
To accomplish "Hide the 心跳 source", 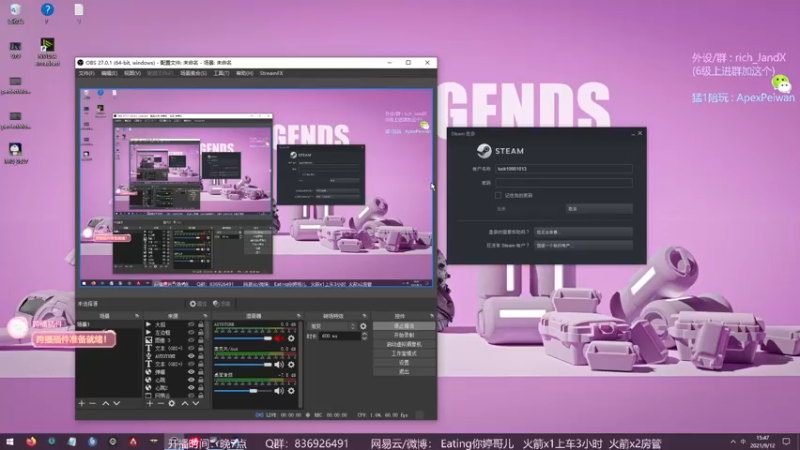I will 191,380.
